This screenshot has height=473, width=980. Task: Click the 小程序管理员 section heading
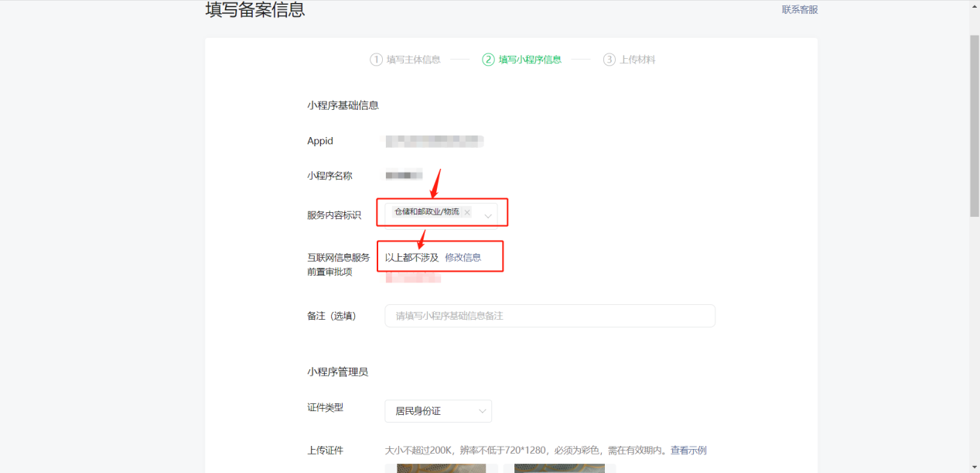click(337, 372)
